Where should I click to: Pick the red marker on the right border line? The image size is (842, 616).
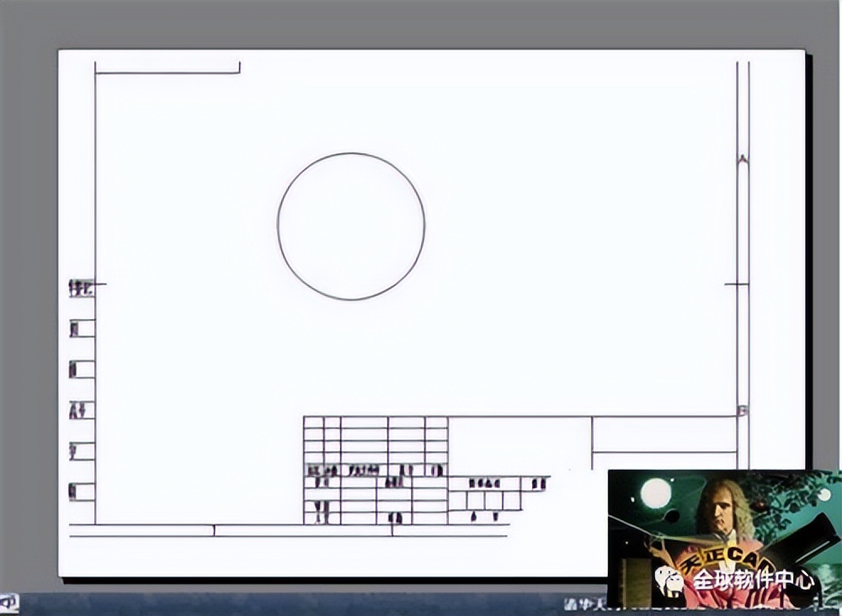[x=743, y=159]
